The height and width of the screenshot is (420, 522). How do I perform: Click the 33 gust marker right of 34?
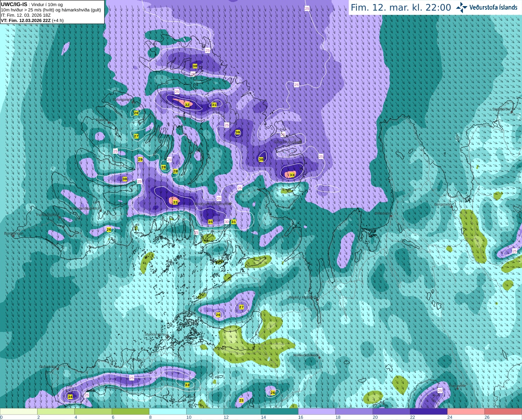[187, 385]
